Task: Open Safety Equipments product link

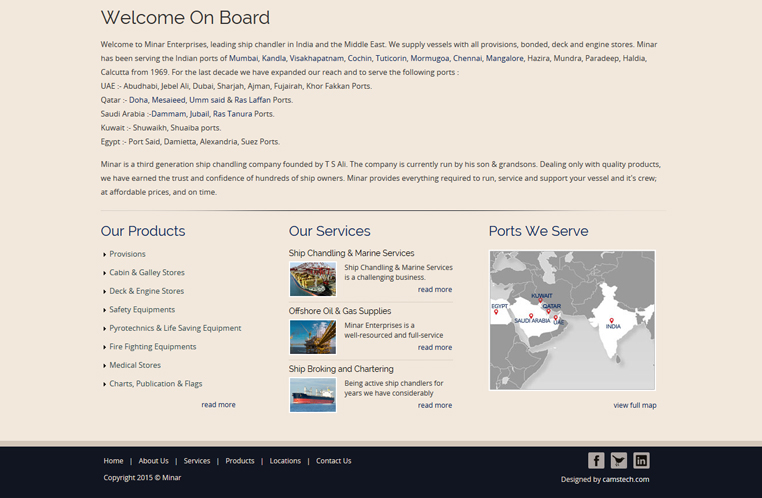Action: tap(142, 309)
